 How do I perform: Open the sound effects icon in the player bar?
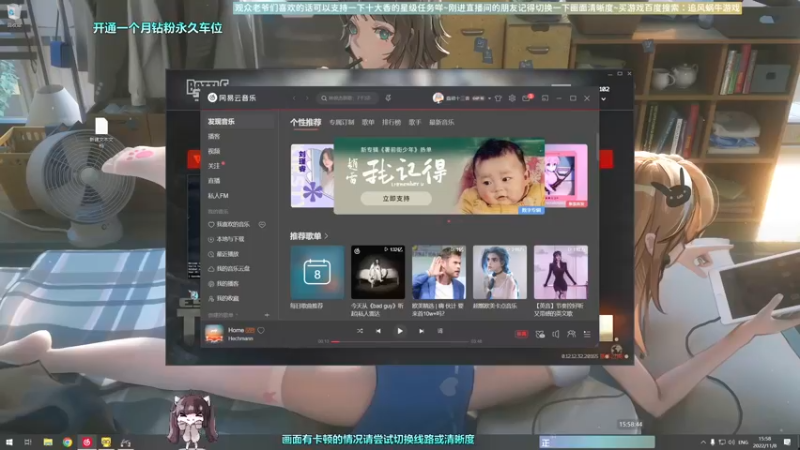540,334
